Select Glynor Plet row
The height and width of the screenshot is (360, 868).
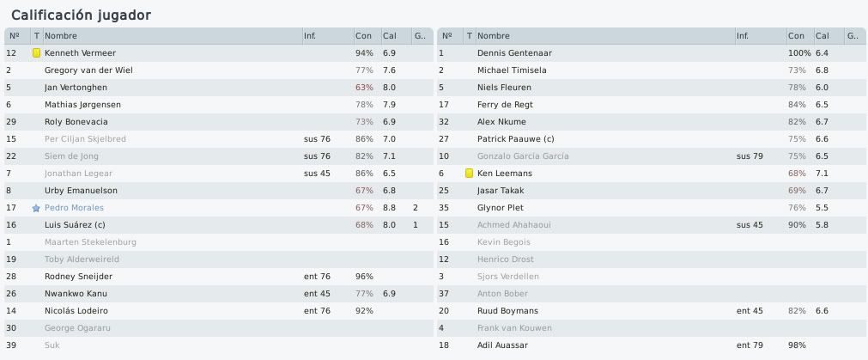(x=652, y=208)
